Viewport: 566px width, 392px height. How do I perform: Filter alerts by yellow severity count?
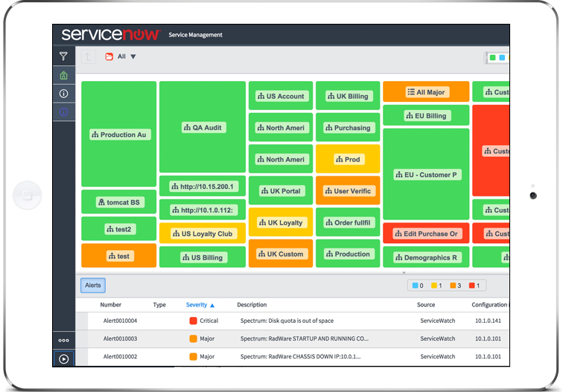click(436, 286)
